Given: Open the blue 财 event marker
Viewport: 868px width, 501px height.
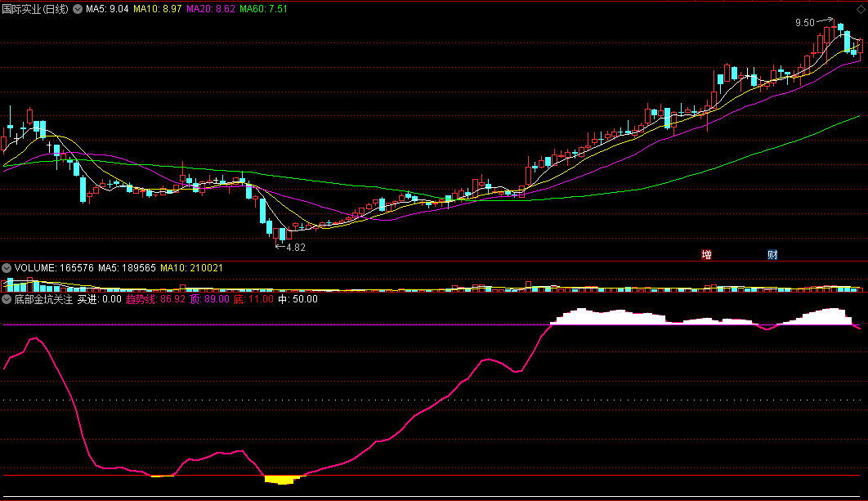Looking at the screenshot, I should [x=773, y=255].
